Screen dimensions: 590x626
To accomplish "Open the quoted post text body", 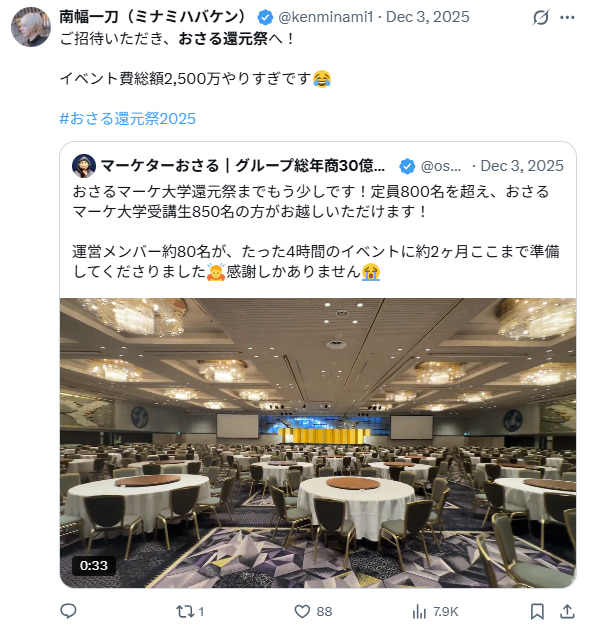I will (316, 232).
